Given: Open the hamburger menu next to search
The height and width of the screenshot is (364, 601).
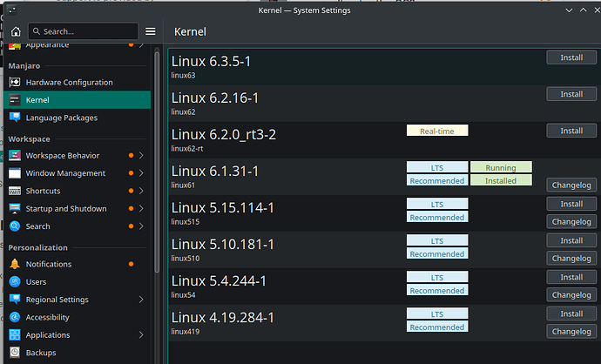Looking at the screenshot, I should (150, 31).
